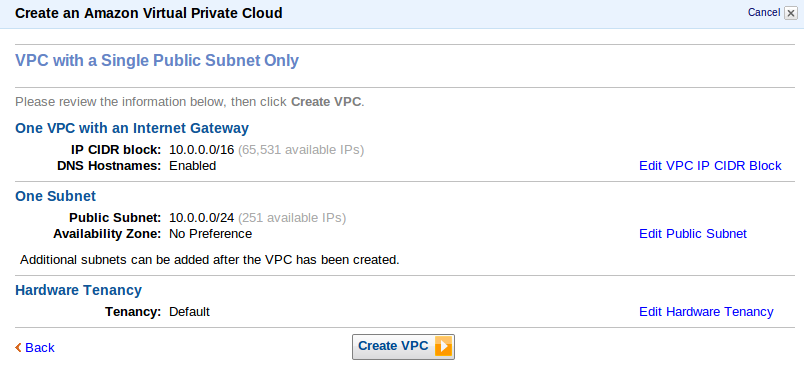The image size is (804, 382).
Task: Click heading 'VPC with a Single Public Subnet Only'
Action: pos(157,61)
